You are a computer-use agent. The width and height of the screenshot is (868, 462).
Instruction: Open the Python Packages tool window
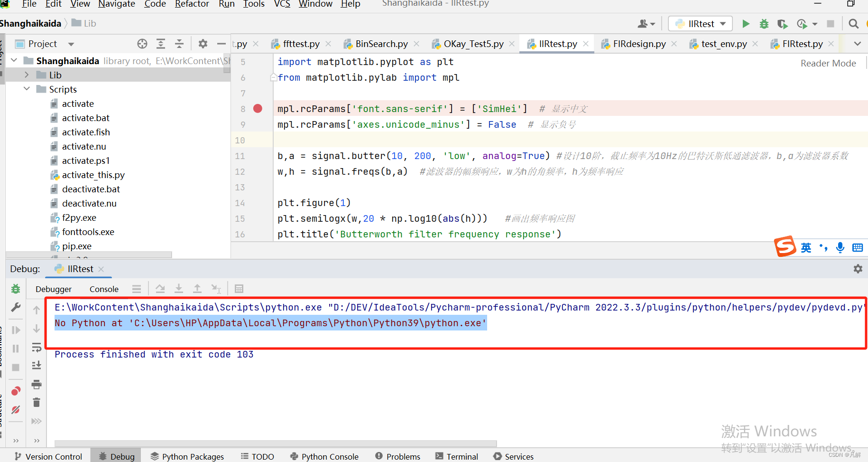point(187,456)
